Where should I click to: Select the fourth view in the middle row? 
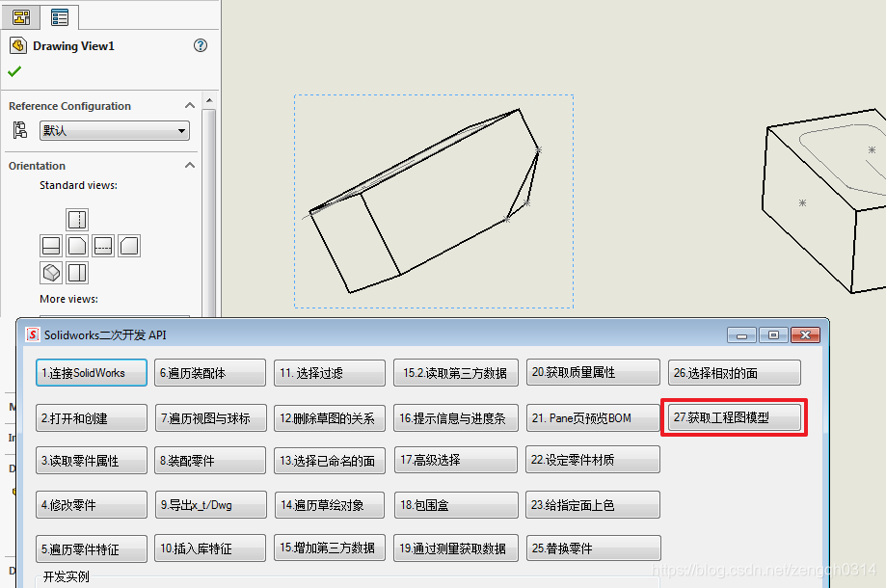coord(129,246)
